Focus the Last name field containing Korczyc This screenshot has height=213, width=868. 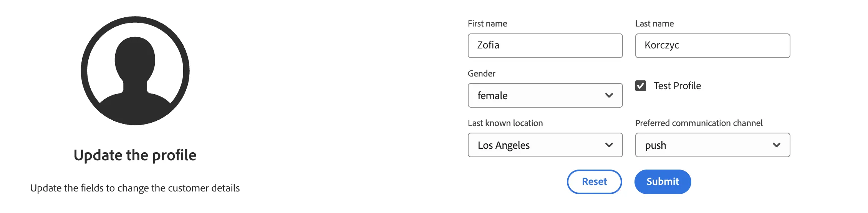point(712,46)
